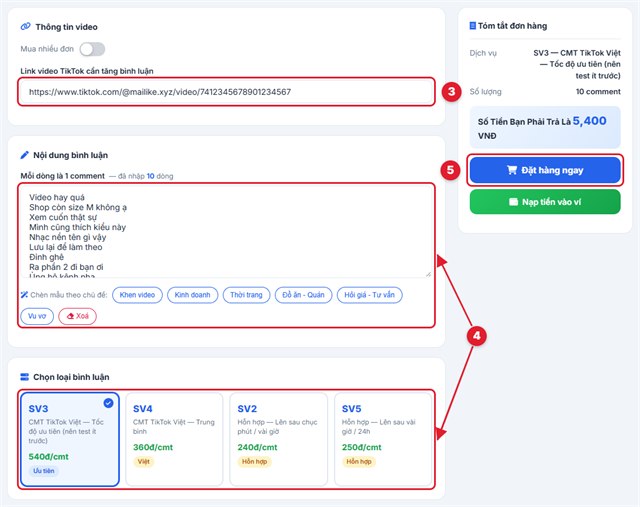Click the order summary icon next to Tóm tắt đơn hàng

[473, 26]
